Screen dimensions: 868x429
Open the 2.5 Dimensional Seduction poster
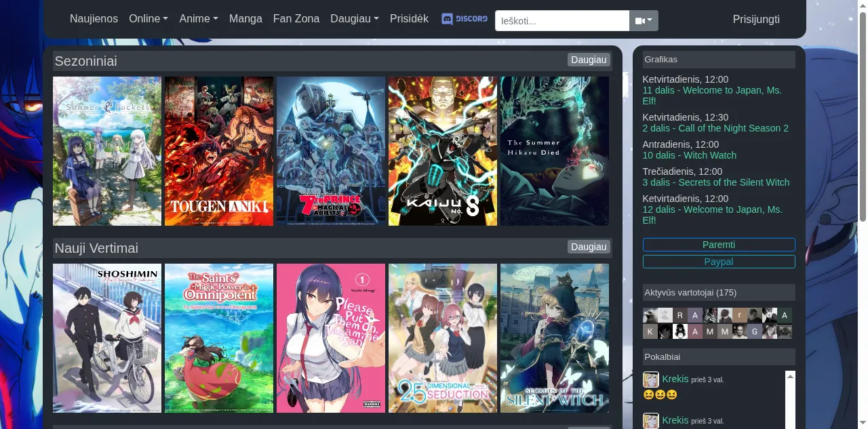[443, 338]
